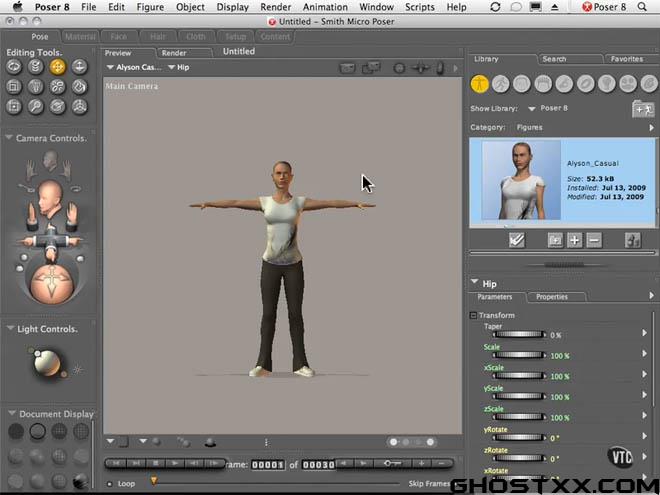Open the Lights library category icon

click(x=607, y=84)
